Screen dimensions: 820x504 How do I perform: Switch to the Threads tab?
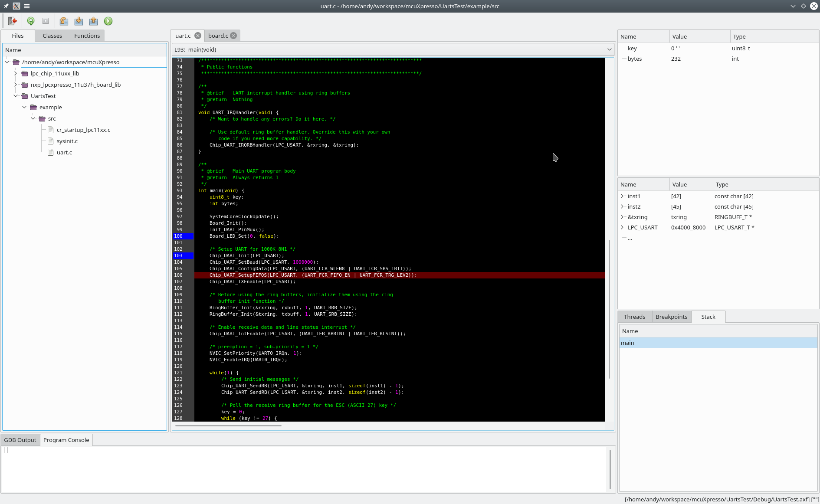click(x=634, y=317)
